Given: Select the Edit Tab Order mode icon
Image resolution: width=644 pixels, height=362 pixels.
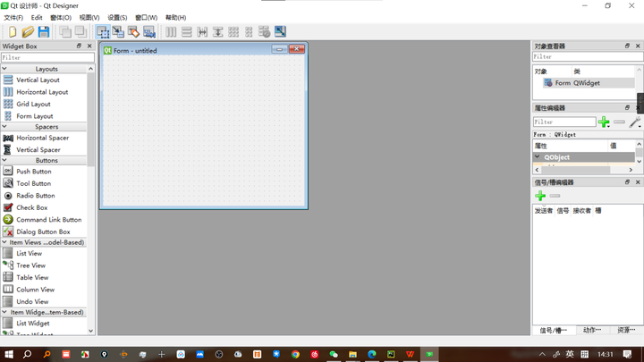Looking at the screenshot, I should (x=149, y=31).
